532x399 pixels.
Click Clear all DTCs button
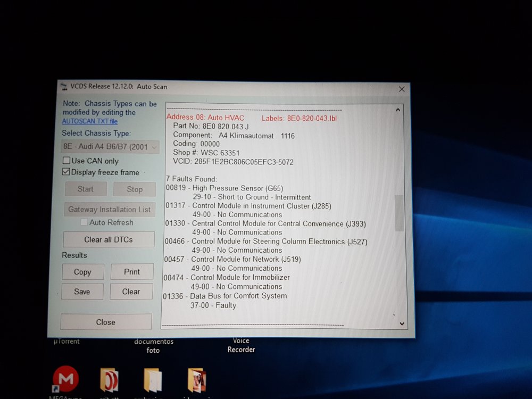(109, 239)
